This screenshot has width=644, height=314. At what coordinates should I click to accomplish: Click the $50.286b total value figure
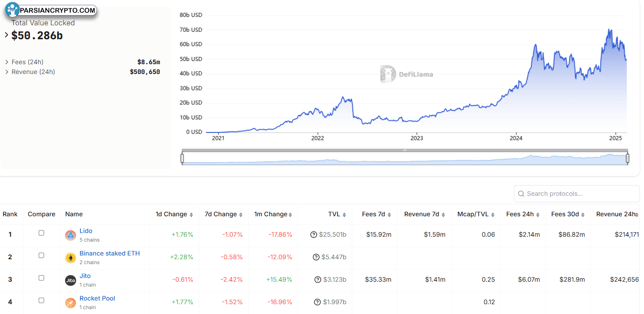(x=37, y=36)
